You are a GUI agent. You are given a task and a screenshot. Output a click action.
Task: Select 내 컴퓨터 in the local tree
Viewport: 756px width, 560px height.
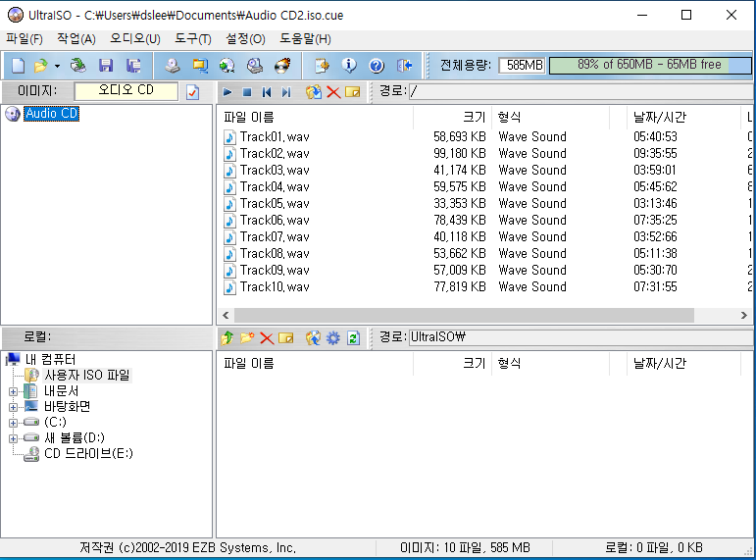click(50, 359)
